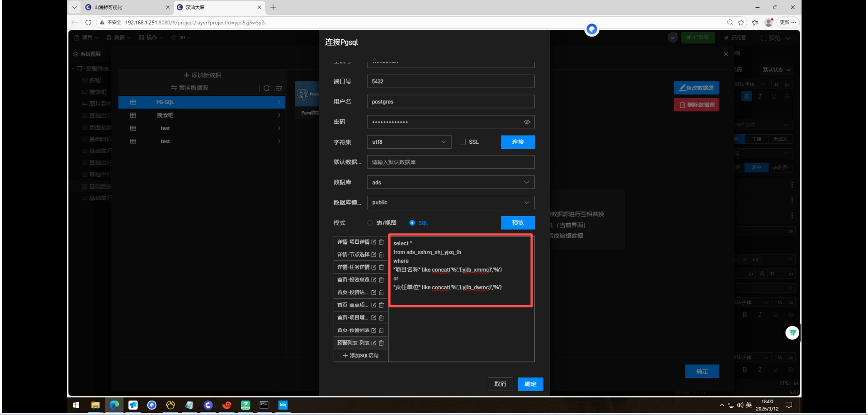
Task: Delete the 详情-节点选择 SQL statement
Action: point(381,255)
